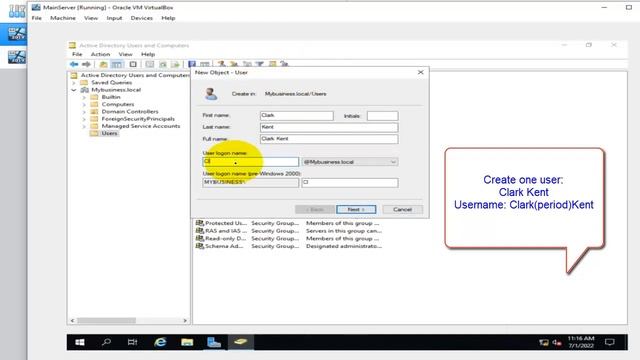
Task: Expand the Managed Service Accounts arrow
Action: 84,126
